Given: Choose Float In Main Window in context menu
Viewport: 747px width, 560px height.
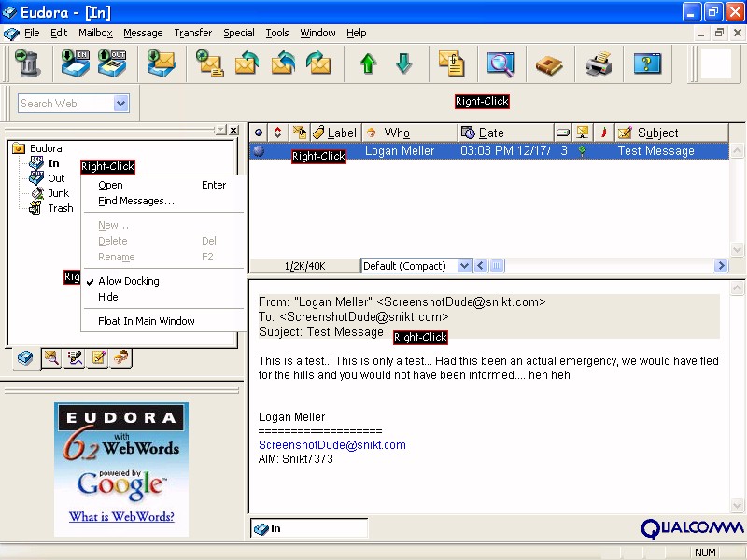Looking at the screenshot, I should click(163, 321).
